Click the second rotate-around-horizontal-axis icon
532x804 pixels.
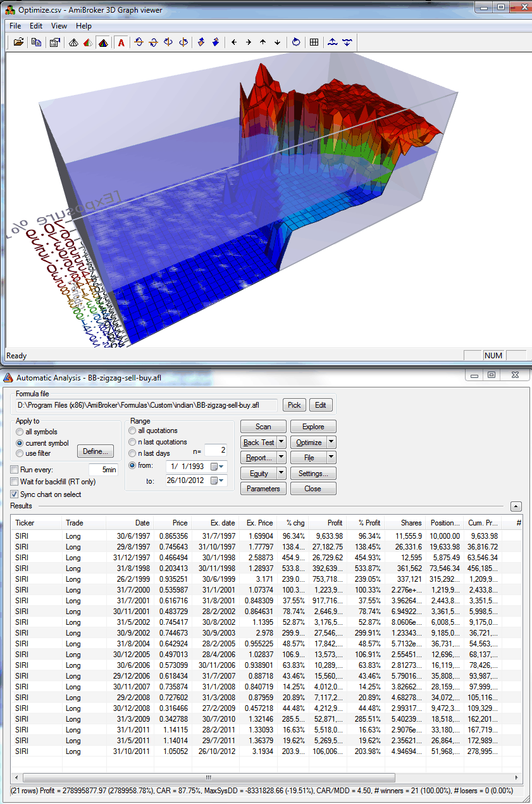pyautogui.click(x=154, y=42)
